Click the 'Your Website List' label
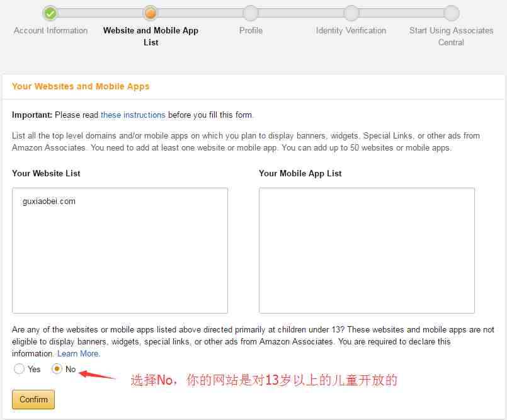507x420 pixels. point(46,173)
